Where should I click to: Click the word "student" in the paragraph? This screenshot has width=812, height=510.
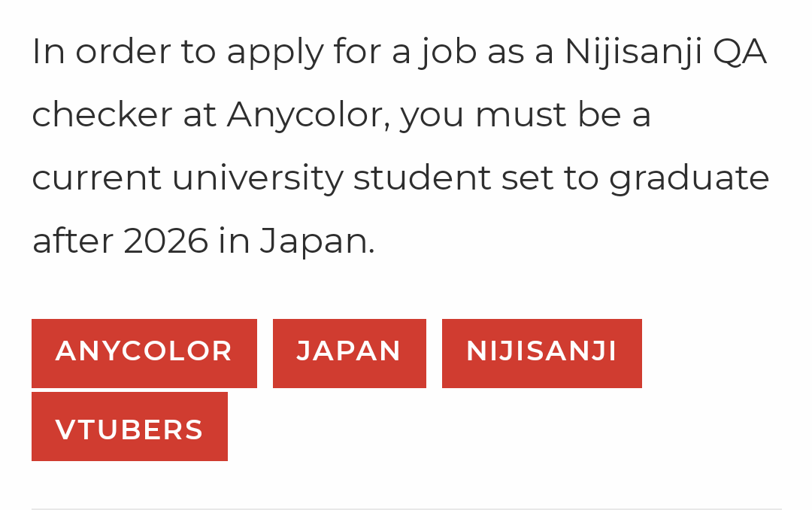point(422,178)
